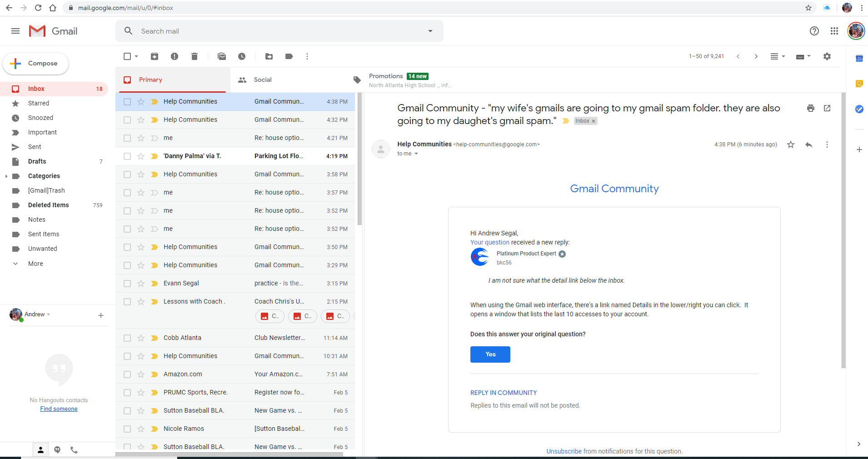Image resolution: width=868 pixels, height=459 pixels.
Task: Click the Hangouts conversations icon at bottom
Action: pos(57,450)
